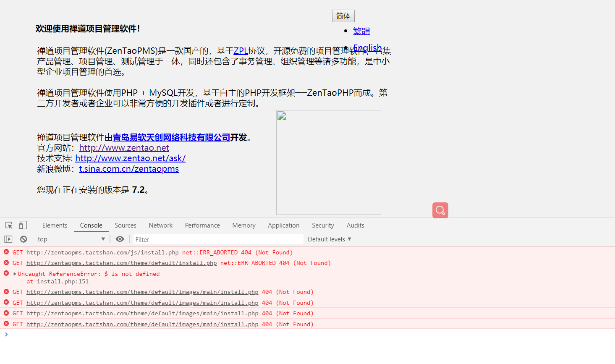This screenshot has height=364, width=615.
Task: Open the Sources tab
Action: pyautogui.click(x=126, y=225)
